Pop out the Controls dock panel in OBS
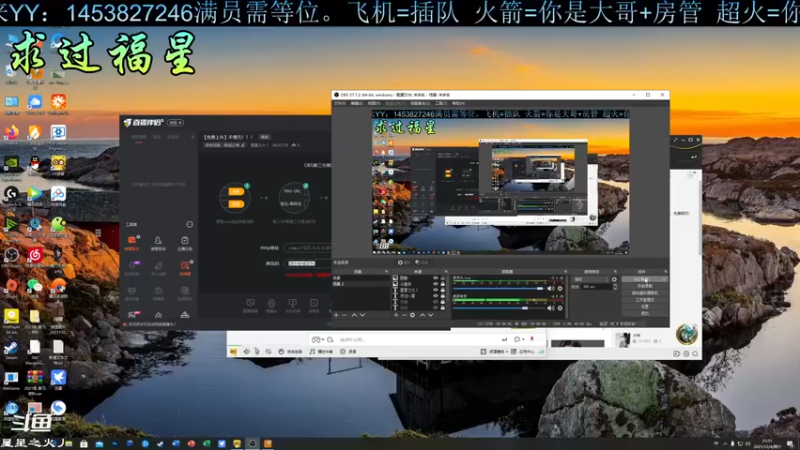 [x=665, y=271]
